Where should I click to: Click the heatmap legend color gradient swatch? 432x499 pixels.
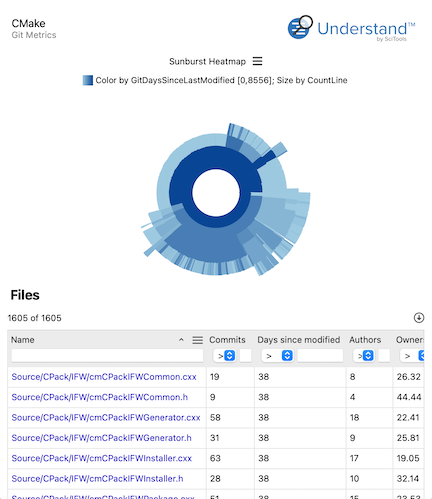coord(88,80)
